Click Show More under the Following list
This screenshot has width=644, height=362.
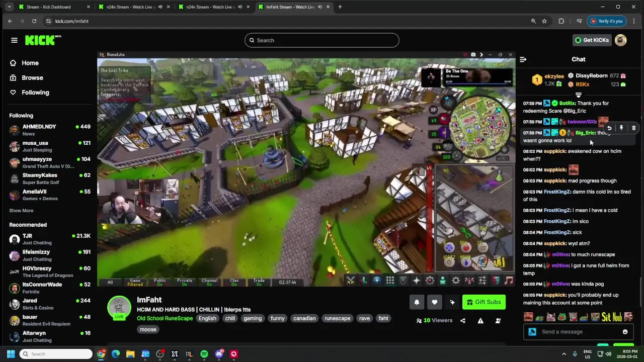[x=21, y=211]
